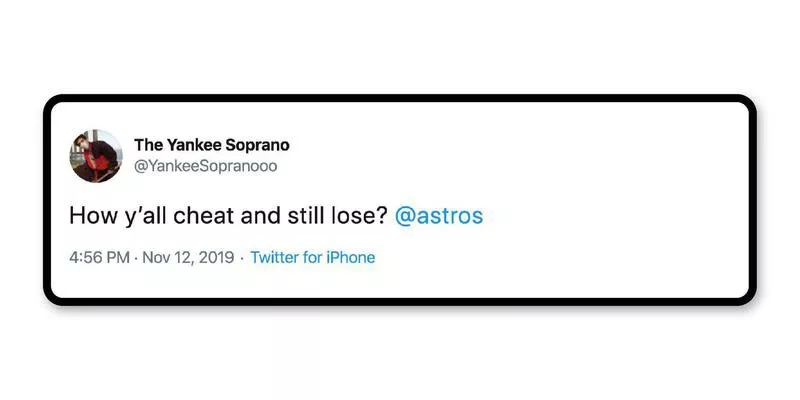Open the @YankeeSopranooo handle
The width and height of the screenshot is (800, 400).
pyautogui.click(x=206, y=166)
